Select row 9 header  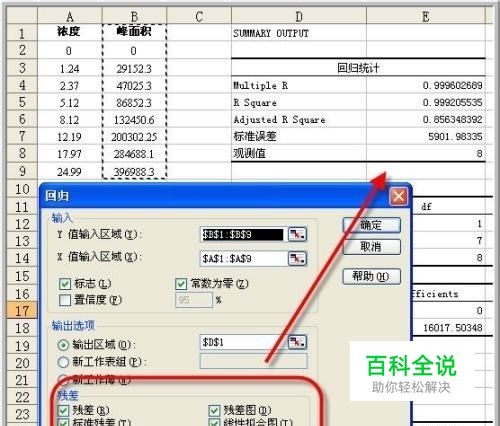point(22,171)
